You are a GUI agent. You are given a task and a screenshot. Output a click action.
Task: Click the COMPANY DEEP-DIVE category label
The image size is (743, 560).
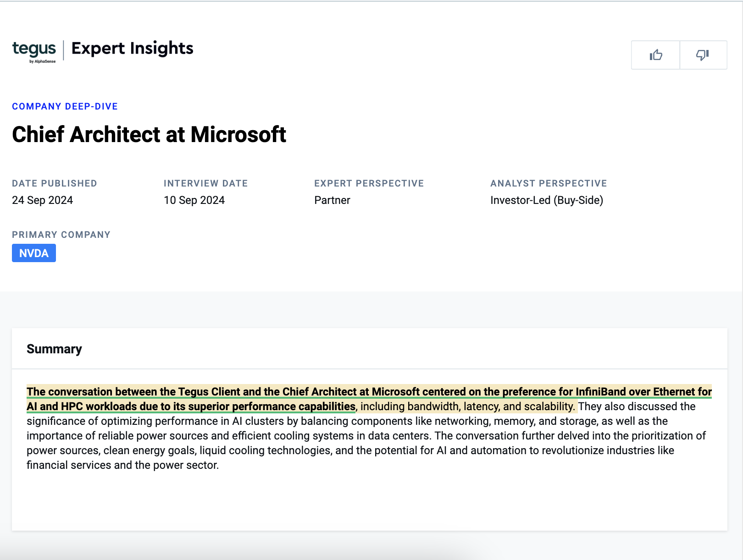point(65,106)
